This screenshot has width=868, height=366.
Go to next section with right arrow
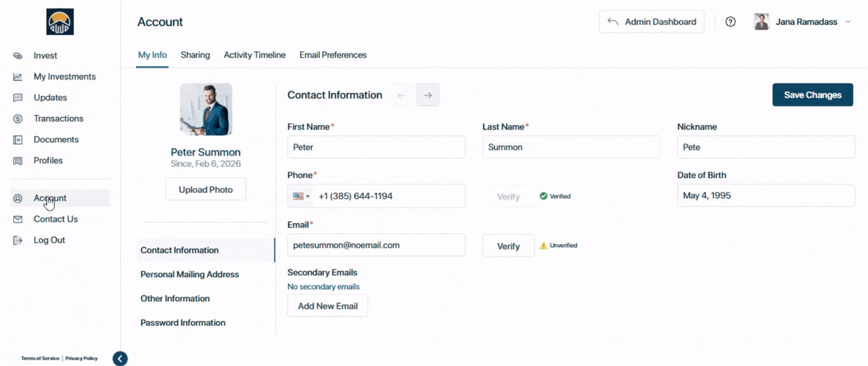428,95
